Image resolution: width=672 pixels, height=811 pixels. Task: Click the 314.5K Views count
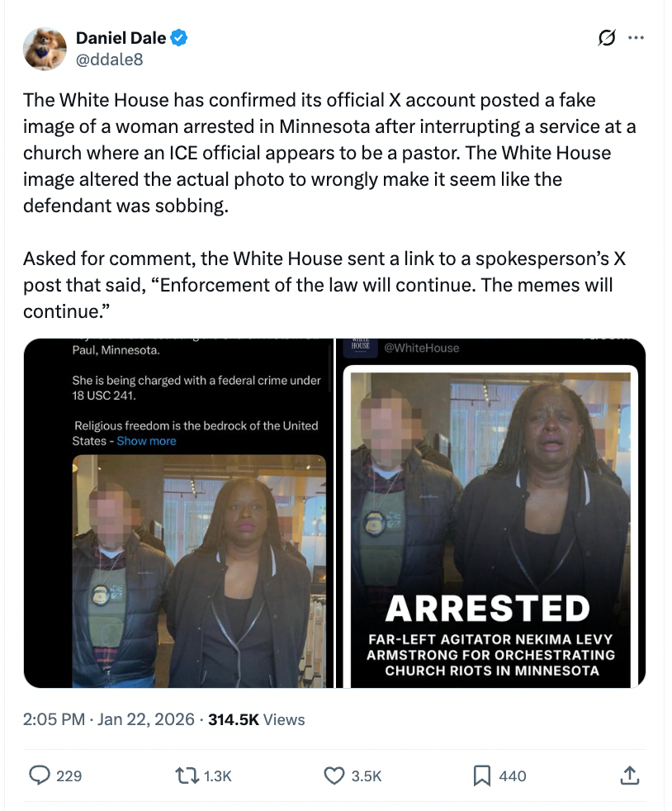(257, 719)
